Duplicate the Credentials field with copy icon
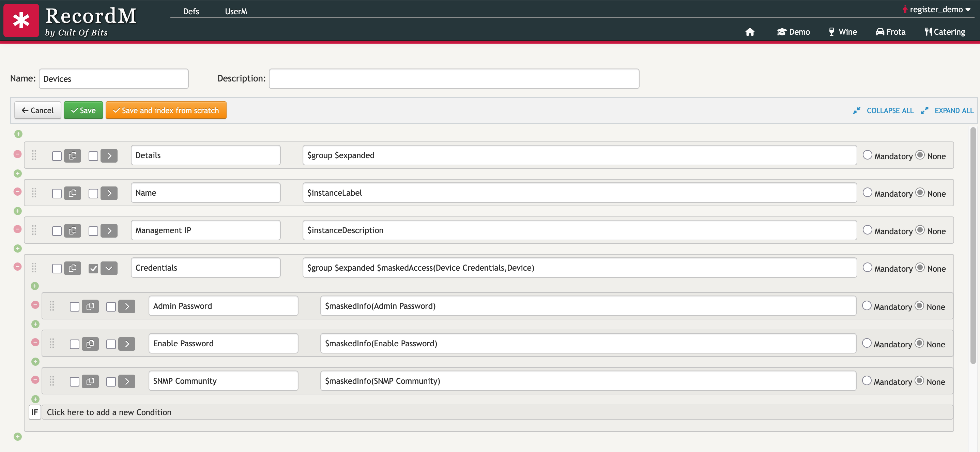Viewport: 980px width, 452px height. pos(72,268)
